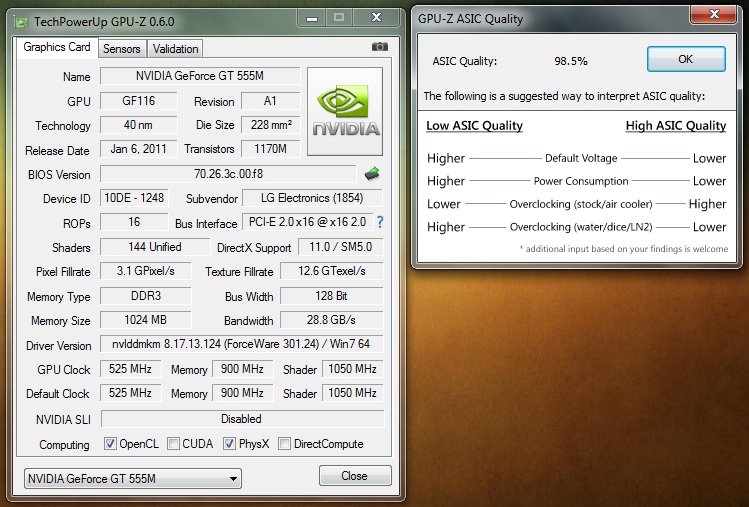This screenshot has width=749, height=507.
Task: Click the DirectX Support field 11.0 / SM5.0
Action: [x=341, y=247]
